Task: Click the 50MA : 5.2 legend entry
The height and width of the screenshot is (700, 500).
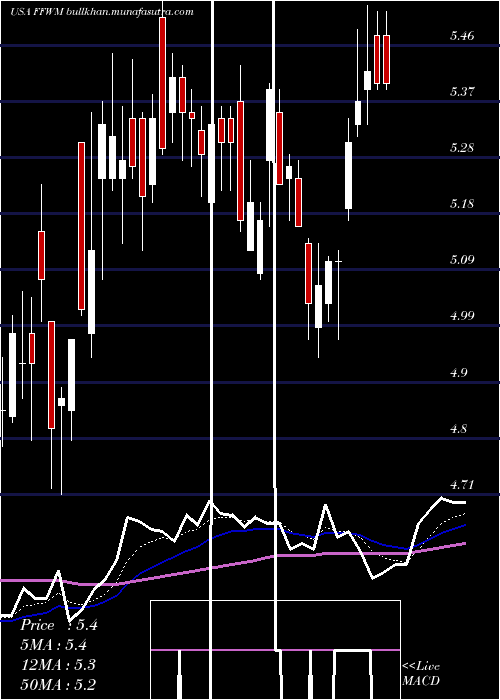Action: pyautogui.click(x=58, y=684)
